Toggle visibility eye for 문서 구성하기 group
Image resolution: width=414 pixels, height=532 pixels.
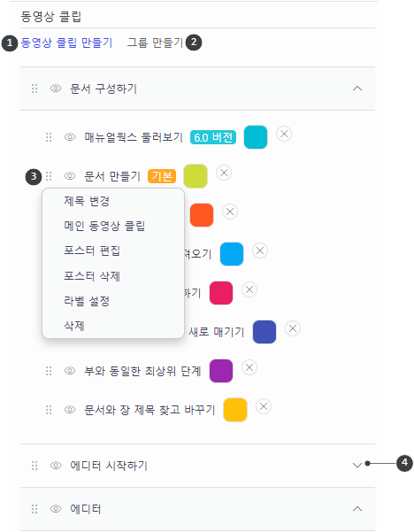click(56, 89)
